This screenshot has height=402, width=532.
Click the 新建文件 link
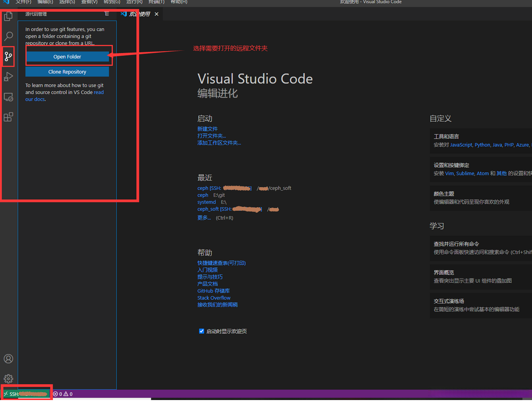click(x=207, y=129)
